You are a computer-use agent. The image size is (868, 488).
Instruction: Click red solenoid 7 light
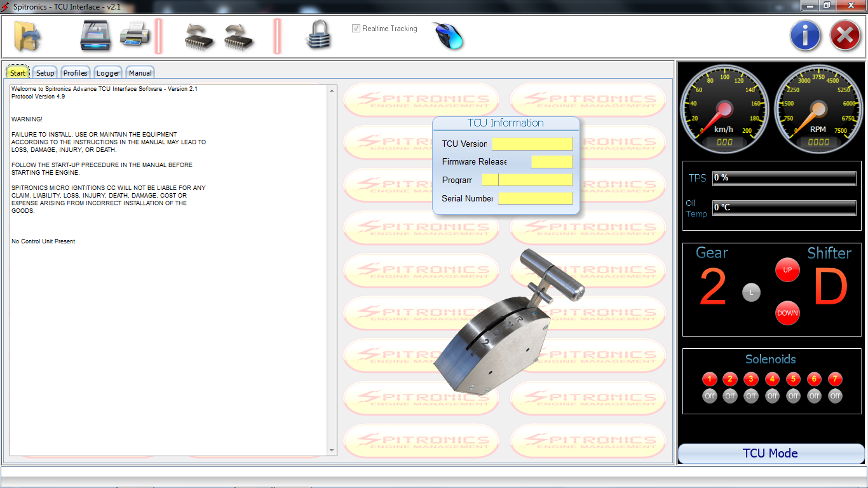tap(835, 379)
